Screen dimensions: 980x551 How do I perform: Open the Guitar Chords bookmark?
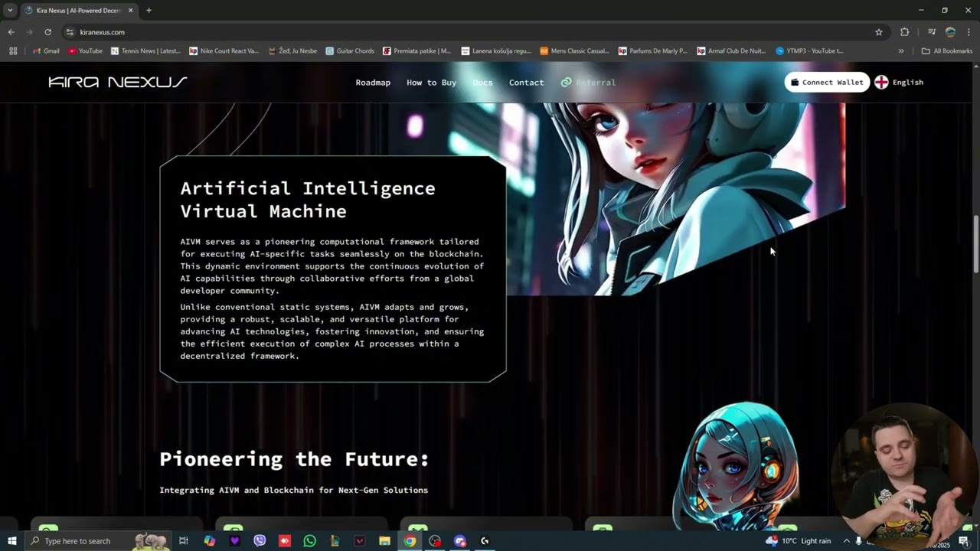tap(350, 51)
